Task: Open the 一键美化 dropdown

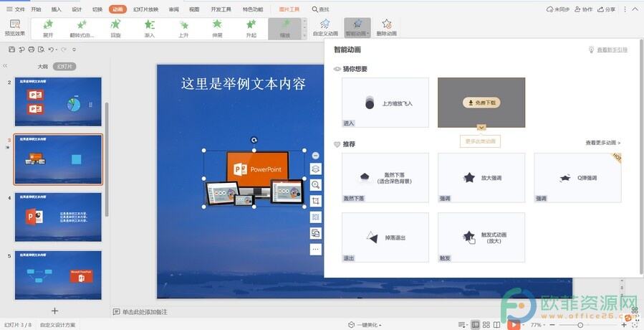Action: (365, 325)
